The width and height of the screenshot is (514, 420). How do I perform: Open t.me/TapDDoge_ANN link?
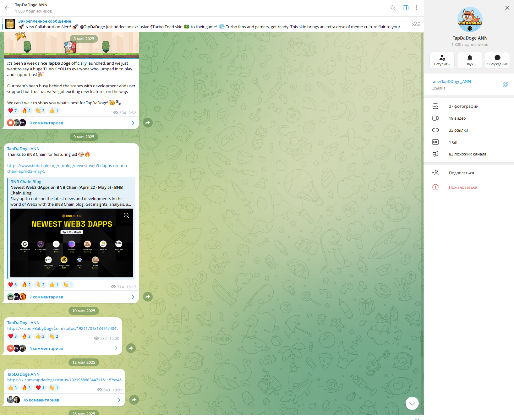coord(451,82)
